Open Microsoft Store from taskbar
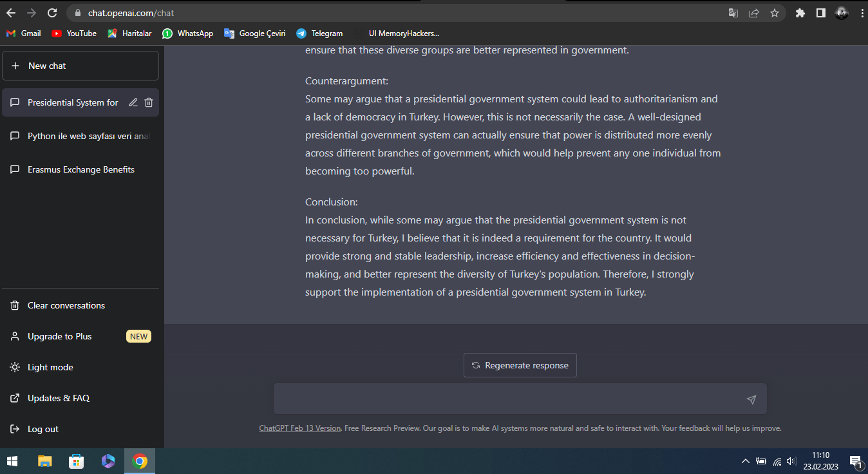Viewport: 868px width, 474px height. (x=76, y=461)
